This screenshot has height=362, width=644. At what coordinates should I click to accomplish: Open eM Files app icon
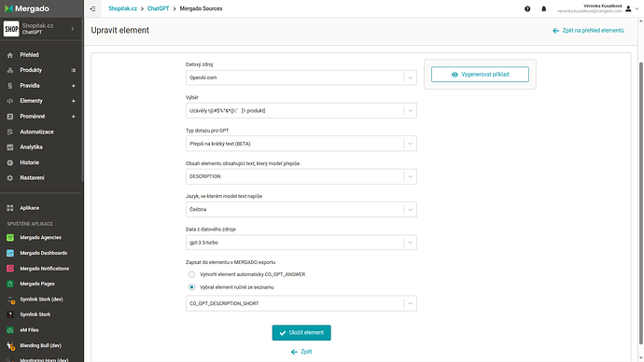tap(10, 330)
